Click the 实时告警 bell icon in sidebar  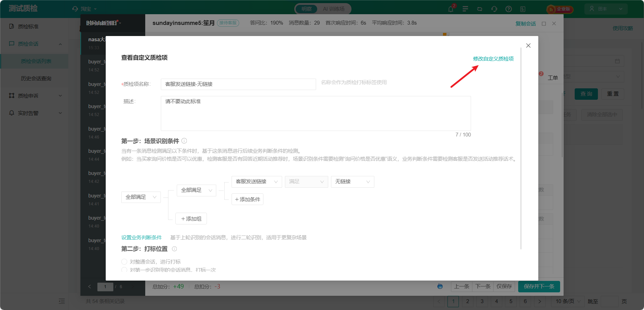[x=12, y=113]
